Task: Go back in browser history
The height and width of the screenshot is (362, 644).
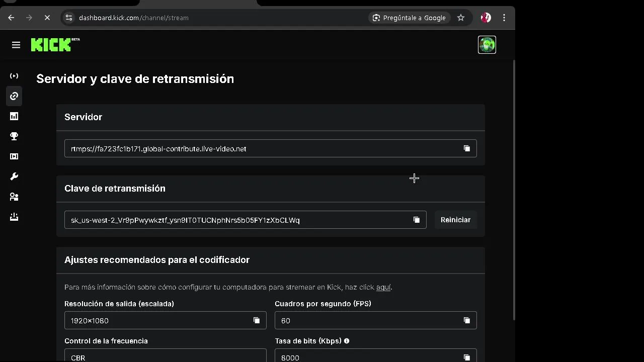Action: [x=11, y=18]
